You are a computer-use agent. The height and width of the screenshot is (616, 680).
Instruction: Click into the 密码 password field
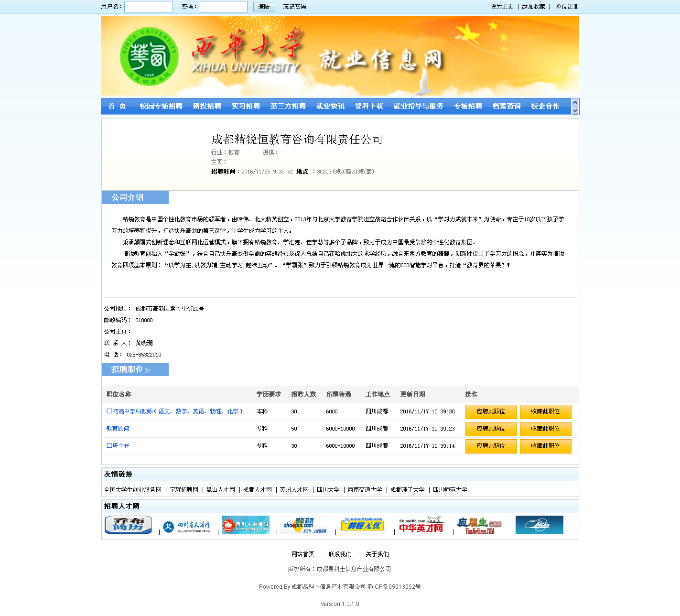tap(223, 7)
